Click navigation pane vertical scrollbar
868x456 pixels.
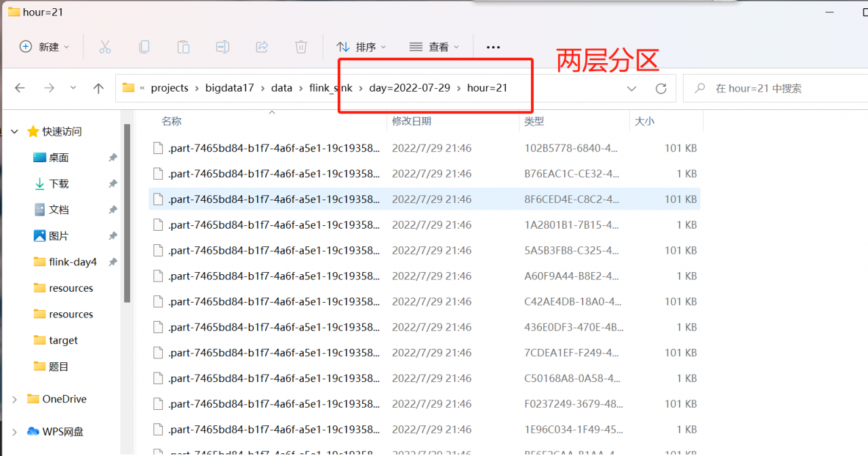(127, 212)
